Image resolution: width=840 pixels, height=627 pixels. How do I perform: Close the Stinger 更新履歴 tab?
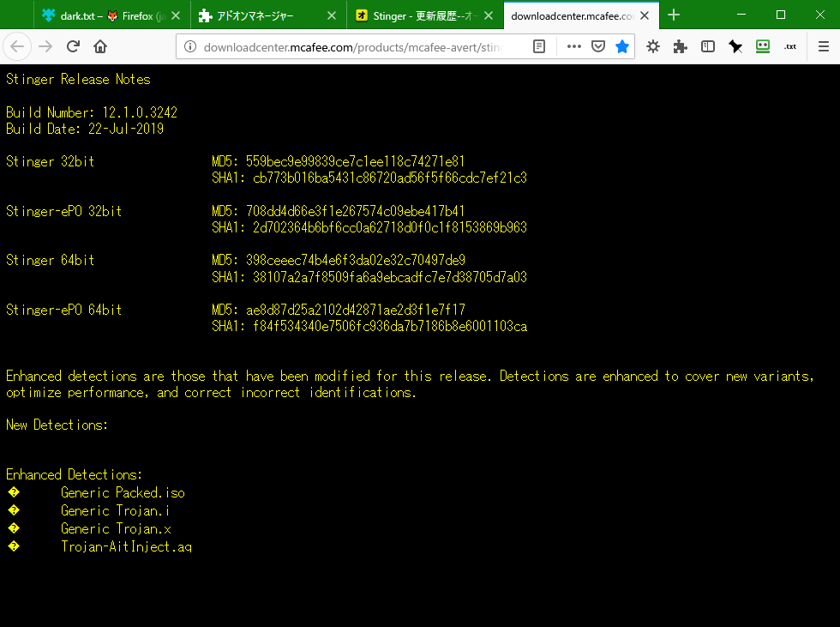[x=489, y=16]
